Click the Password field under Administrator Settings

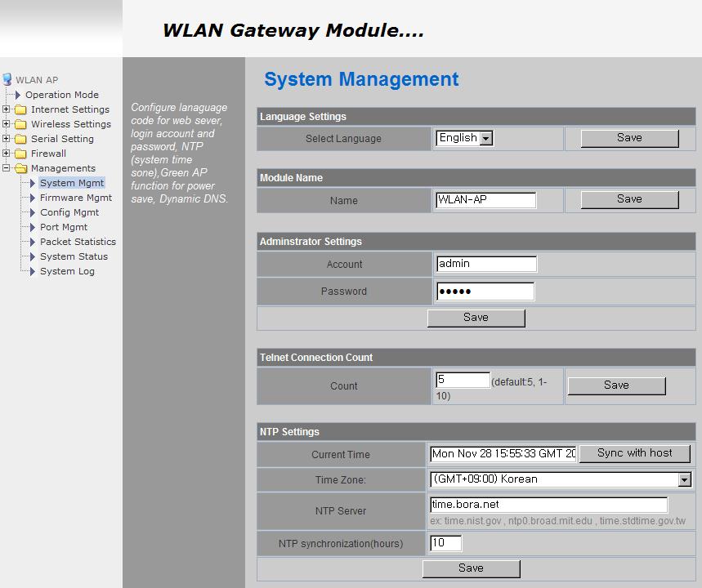tap(485, 291)
